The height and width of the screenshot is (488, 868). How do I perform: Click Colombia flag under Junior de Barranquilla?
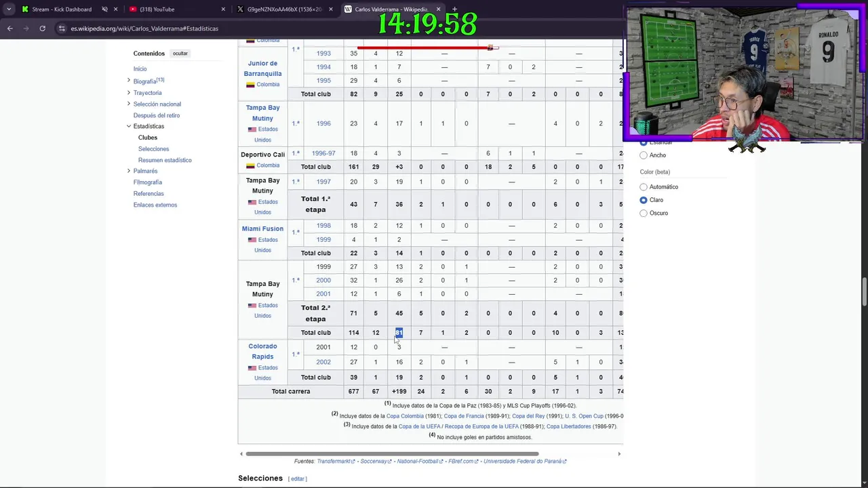(x=250, y=85)
